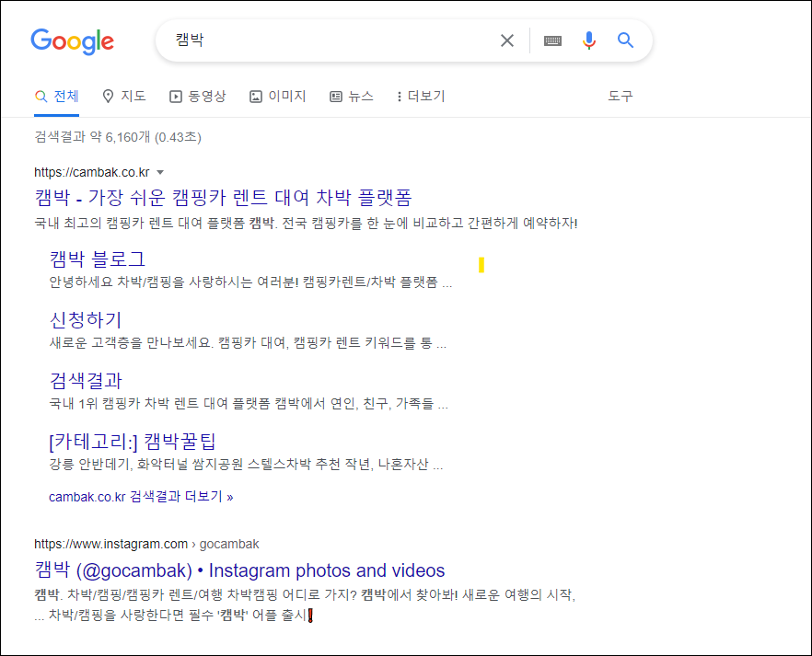Click the play icon of 동영상

pyautogui.click(x=176, y=97)
